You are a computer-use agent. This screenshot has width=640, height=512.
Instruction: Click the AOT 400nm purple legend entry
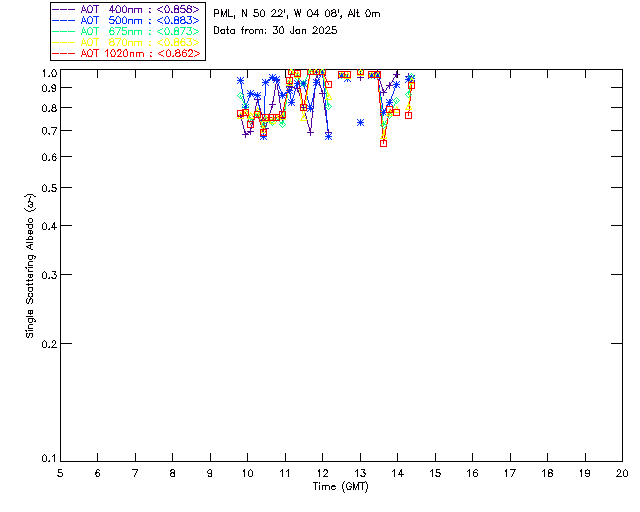126,9
